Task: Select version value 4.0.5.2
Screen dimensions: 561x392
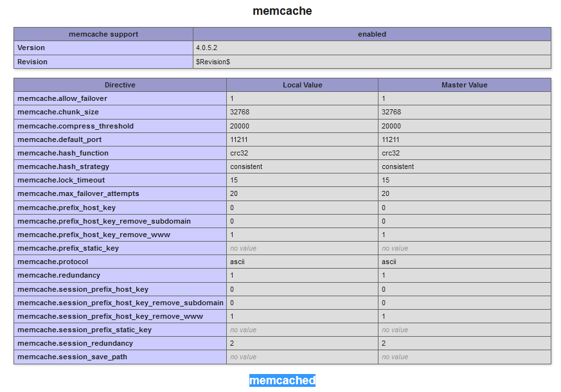Action: pos(206,48)
